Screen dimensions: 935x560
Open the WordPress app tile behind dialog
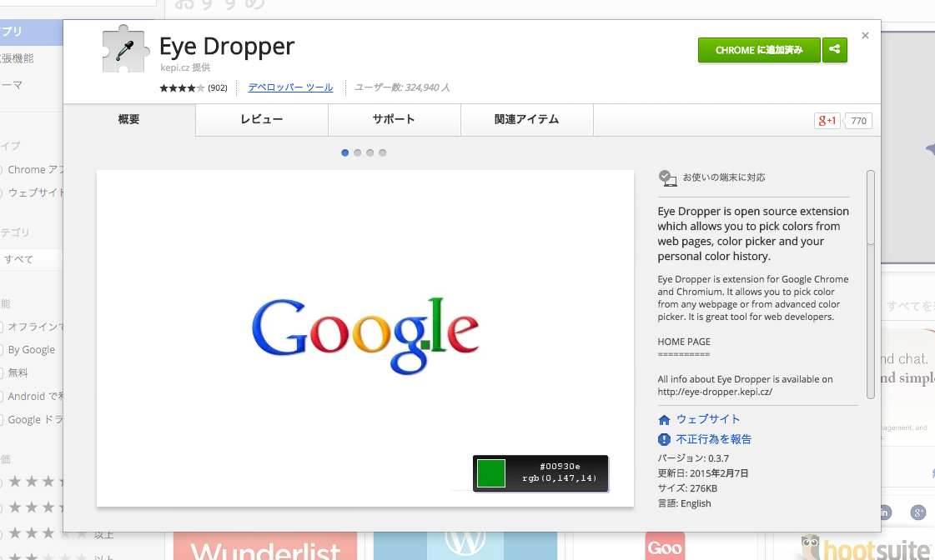(465, 547)
